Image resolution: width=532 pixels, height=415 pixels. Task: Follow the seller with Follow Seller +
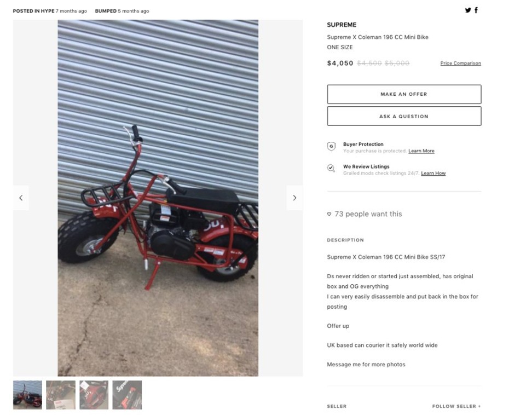[456, 406]
